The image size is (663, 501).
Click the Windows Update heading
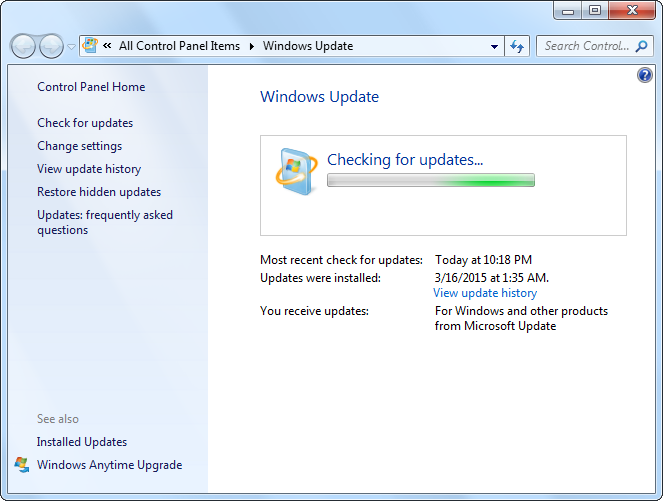(x=319, y=97)
